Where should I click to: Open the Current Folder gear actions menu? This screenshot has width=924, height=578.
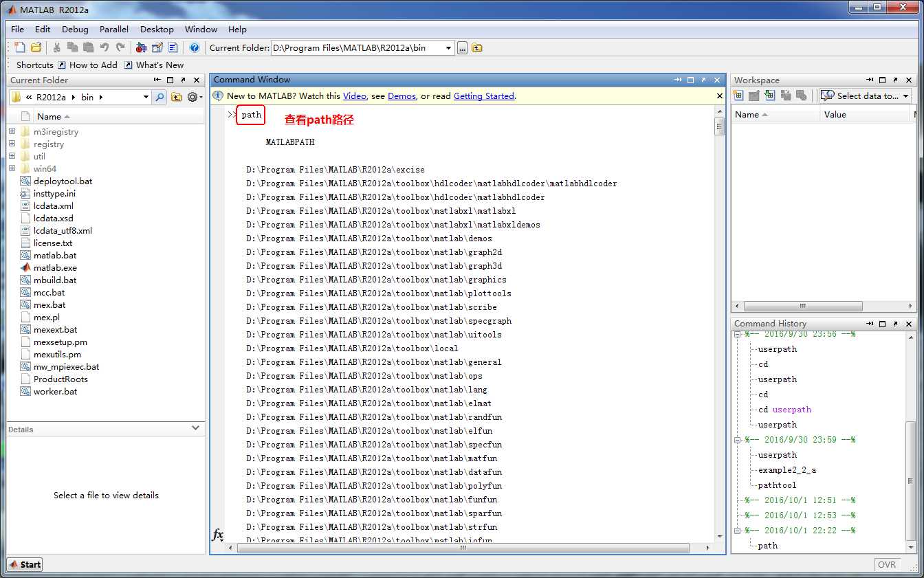pyautogui.click(x=195, y=97)
